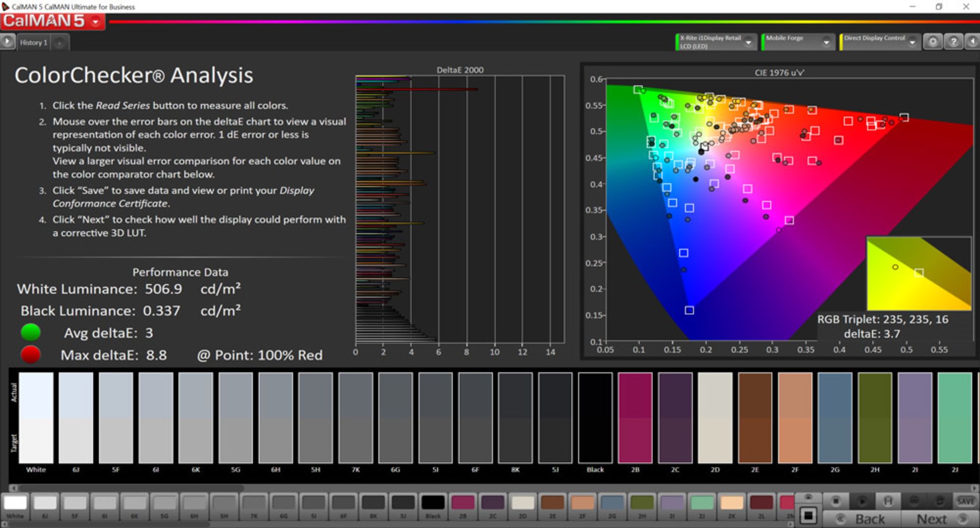Screen dimensions: 980x528
Task: Open the CalMAN 5 main menu dropdown
Action: click(95, 22)
